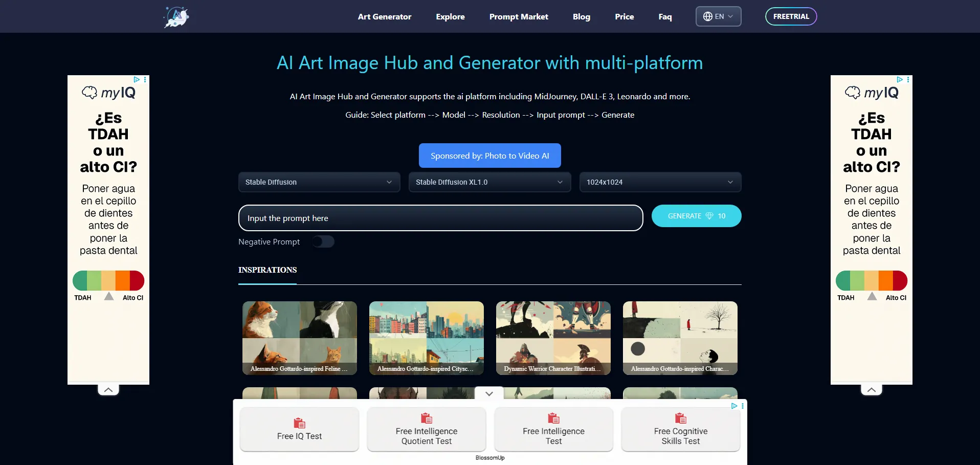
Task: Collapse the bottom ad banner chevron
Action: (x=489, y=393)
